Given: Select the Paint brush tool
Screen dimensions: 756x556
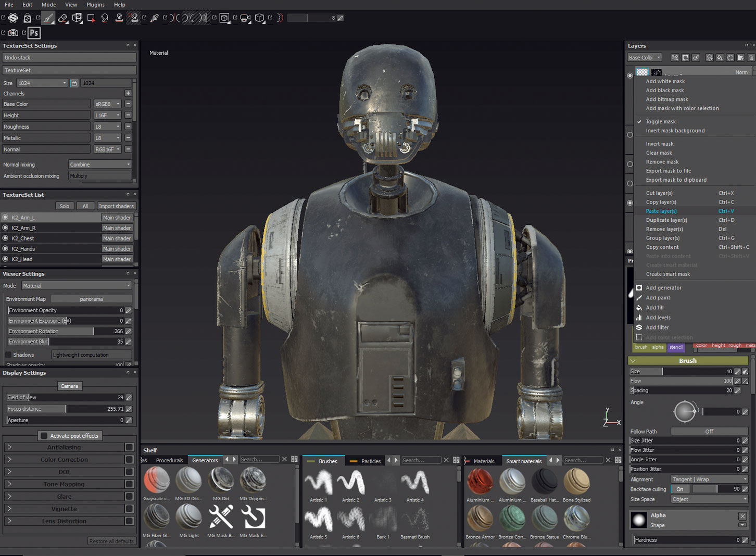Looking at the screenshot, I should click(x=48, y=18).
